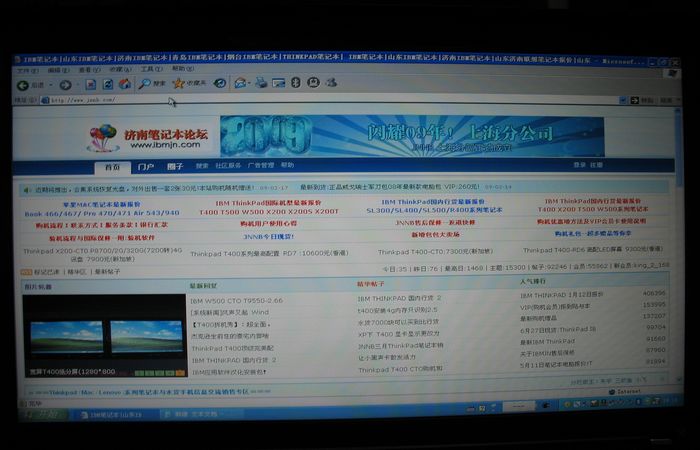The width and height of the screenshot is (700, 450).
Task: Click the Home page icon
Action: click(x=125, y=83)
